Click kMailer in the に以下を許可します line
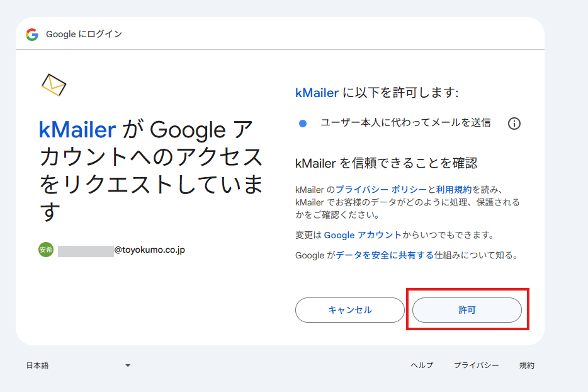The width and height of the screenshot is (588, 392). pos(317,93)
